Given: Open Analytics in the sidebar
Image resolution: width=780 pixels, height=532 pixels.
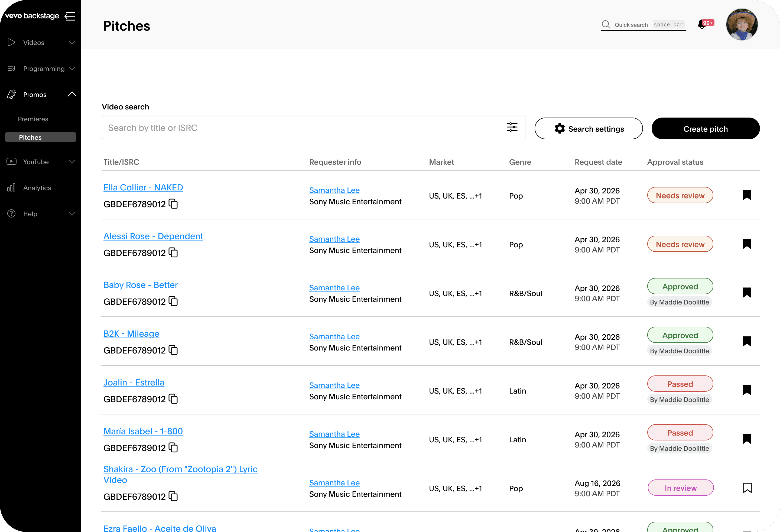Looking at the screenshot, I should (x=37, y=188).
